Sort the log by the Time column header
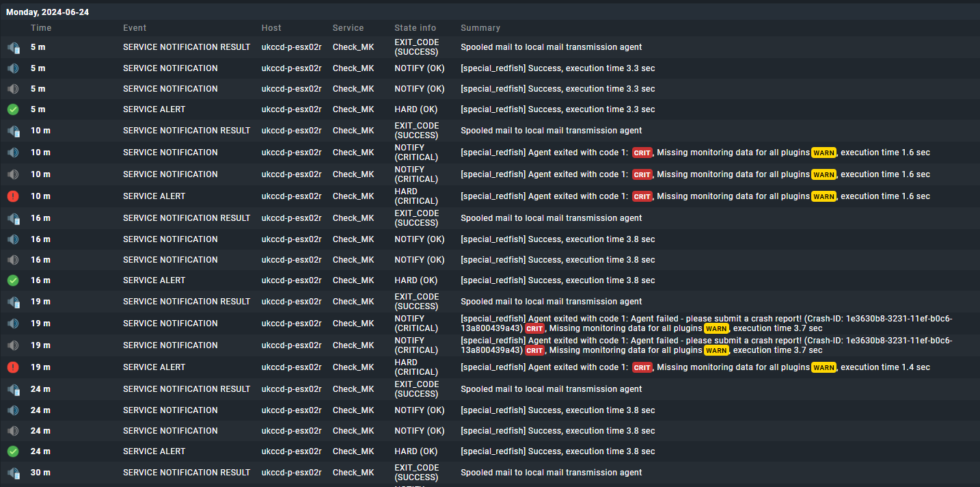The image size is (980, 487). [x=41, y=28]
